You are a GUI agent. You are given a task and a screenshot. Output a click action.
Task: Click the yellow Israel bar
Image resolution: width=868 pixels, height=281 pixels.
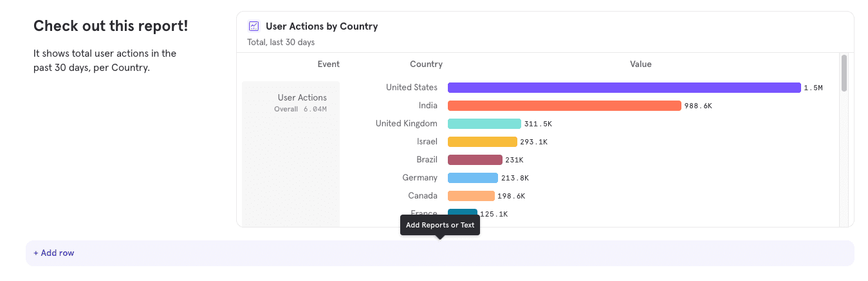point(482,142)
